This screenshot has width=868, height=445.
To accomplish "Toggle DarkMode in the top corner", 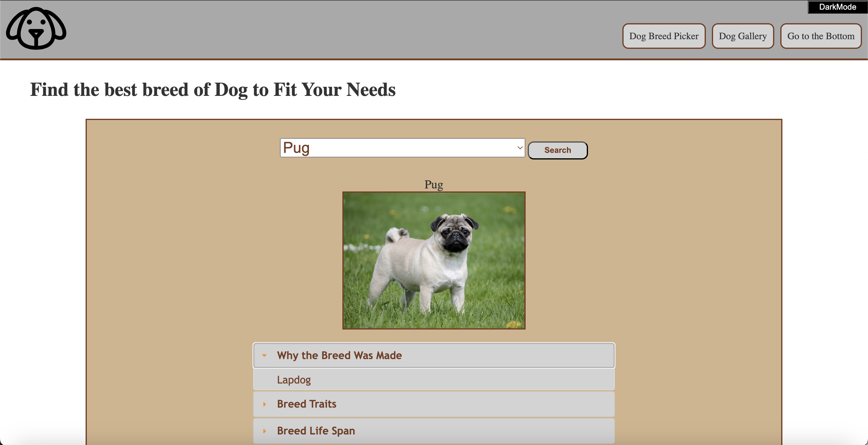I will pos(837,7).
